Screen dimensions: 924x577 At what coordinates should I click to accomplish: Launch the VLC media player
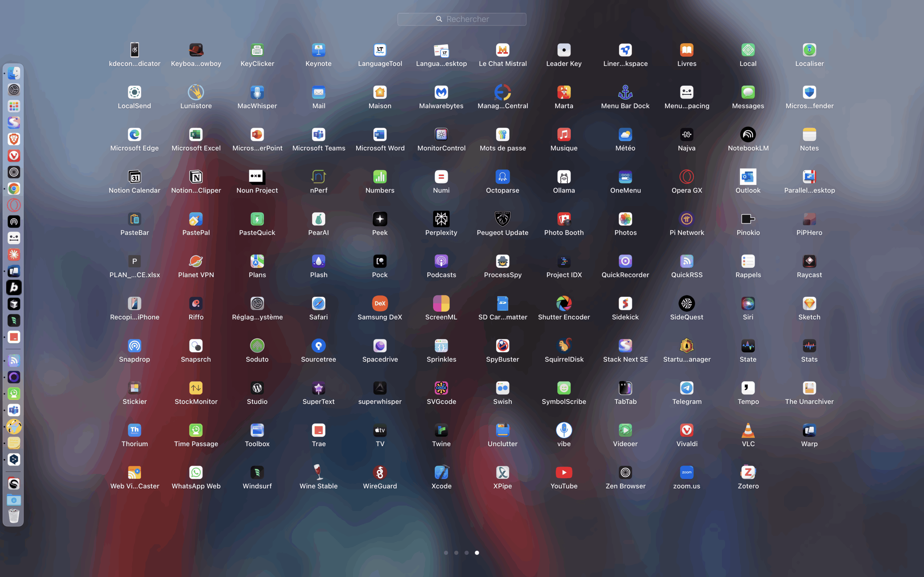[x=748, y=430]
